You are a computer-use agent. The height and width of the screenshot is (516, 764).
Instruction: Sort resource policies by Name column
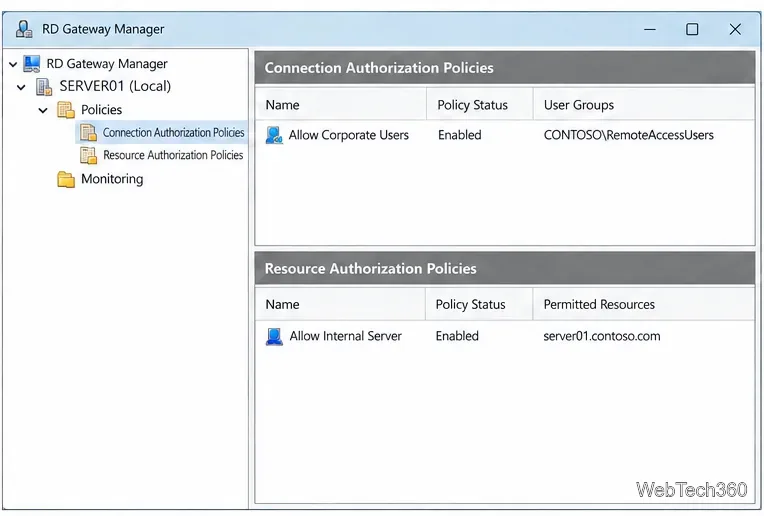pos(340,305)
